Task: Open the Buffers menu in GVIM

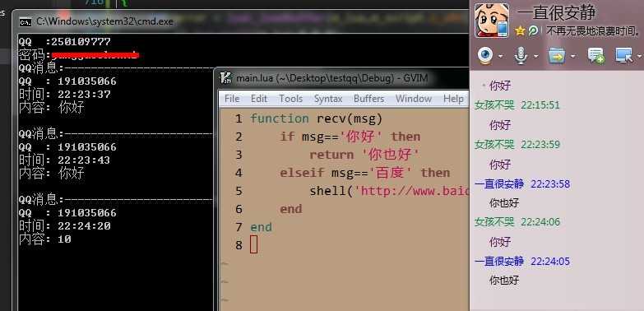Action: coord(368,99)
